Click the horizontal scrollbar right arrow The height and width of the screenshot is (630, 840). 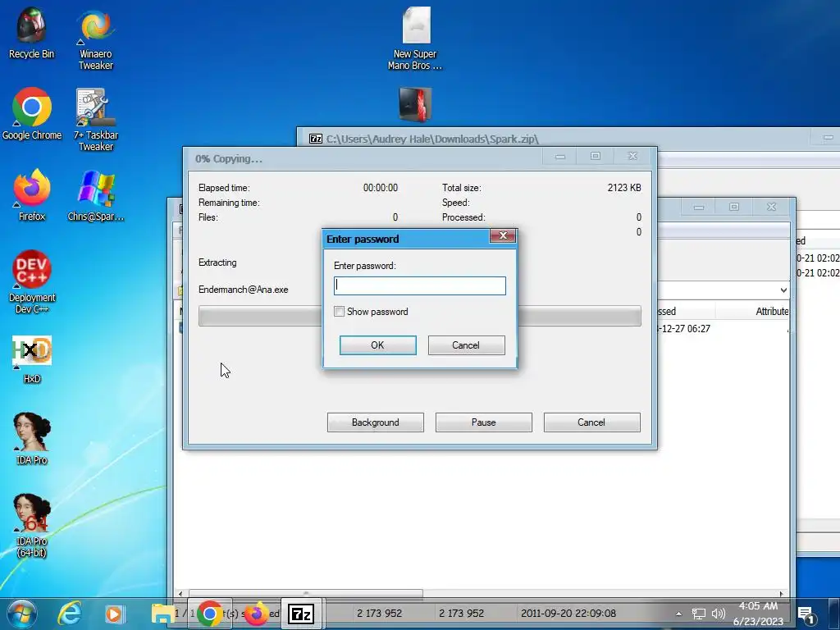pos(782,594)
